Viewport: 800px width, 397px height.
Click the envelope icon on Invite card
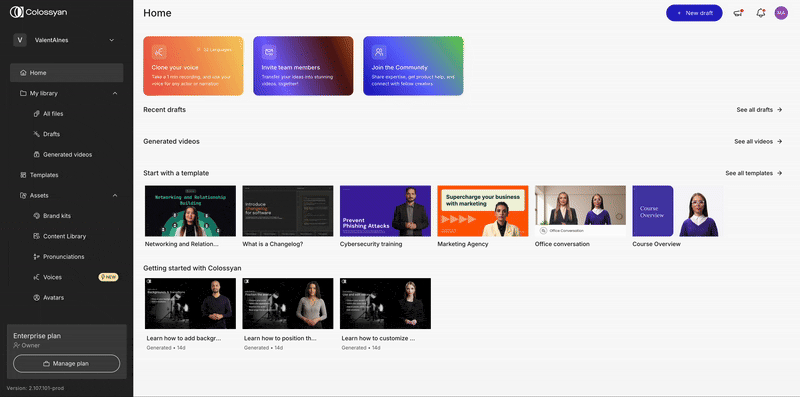(269, 52)
